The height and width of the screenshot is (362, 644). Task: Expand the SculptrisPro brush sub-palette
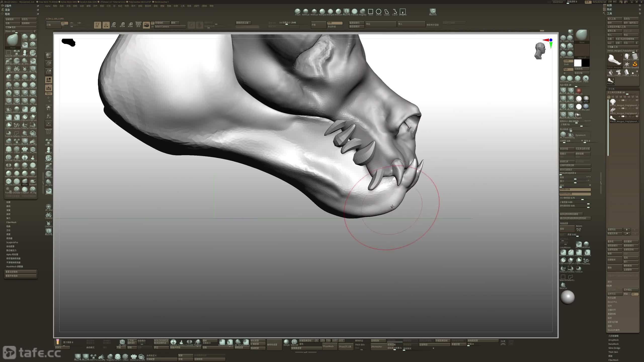[12, 242]
